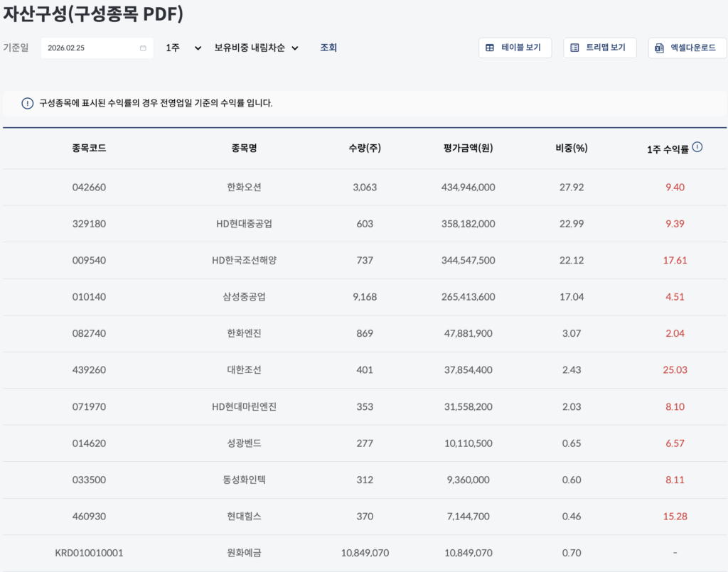Click the 15.28 return value for 현대힘스

pyautogui.click(x=675, y=517)
